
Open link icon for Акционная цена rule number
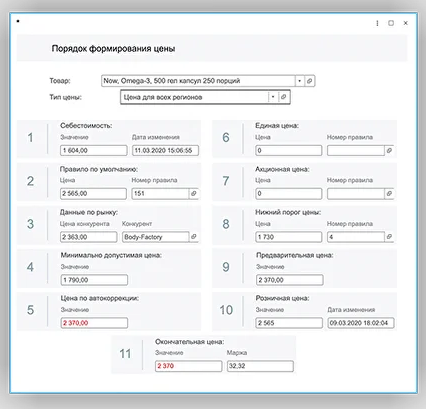click(x=389, y=194)
